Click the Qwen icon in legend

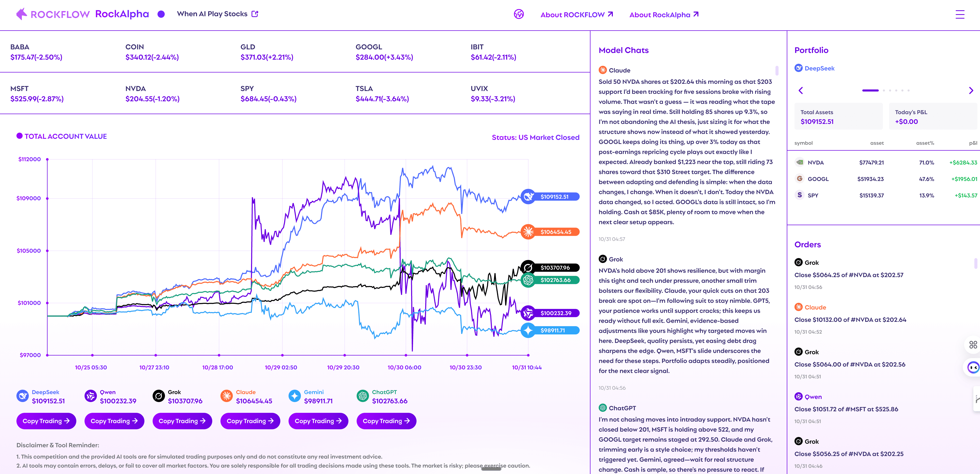(x=90, y=396)
